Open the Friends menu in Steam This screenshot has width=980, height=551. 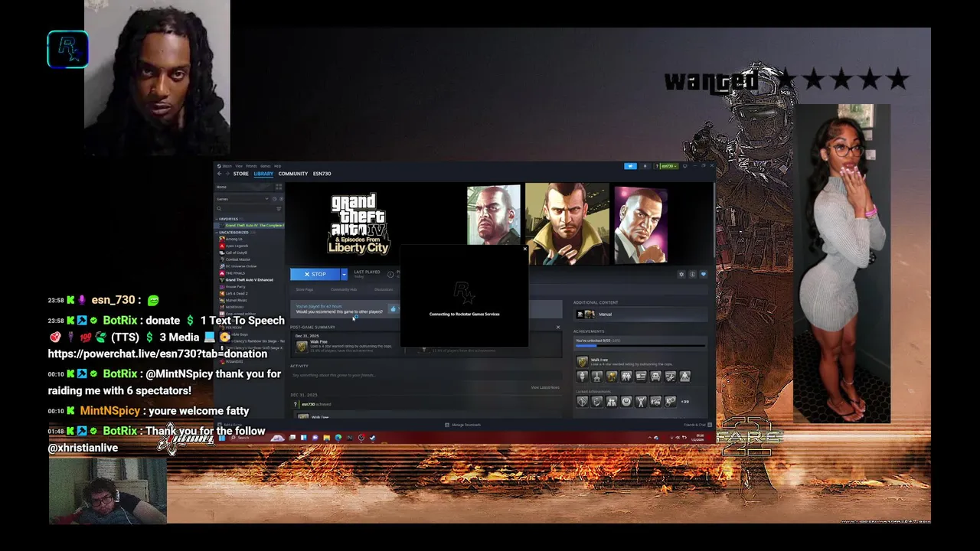pos(251,166)
